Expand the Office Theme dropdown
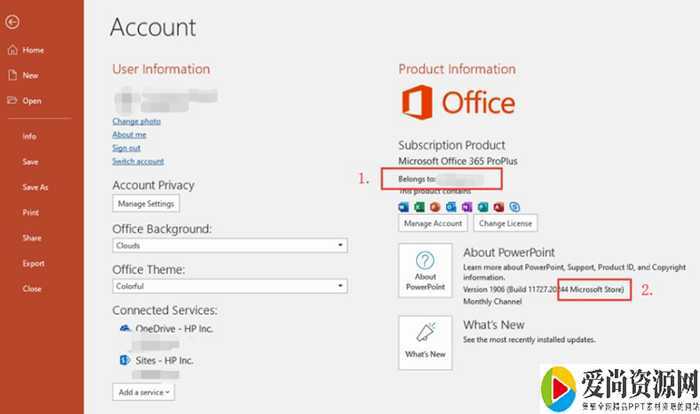This screenshot has height=414, width=700. click(341, 286)
